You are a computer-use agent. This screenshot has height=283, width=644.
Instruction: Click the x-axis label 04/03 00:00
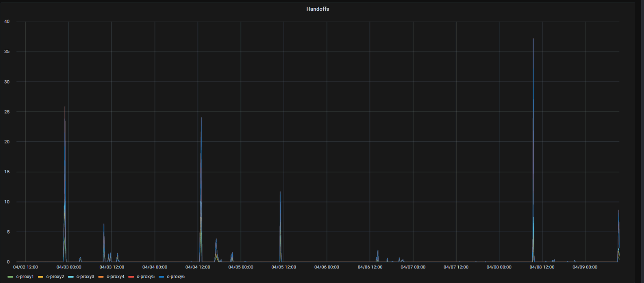(x=69, y=267)
